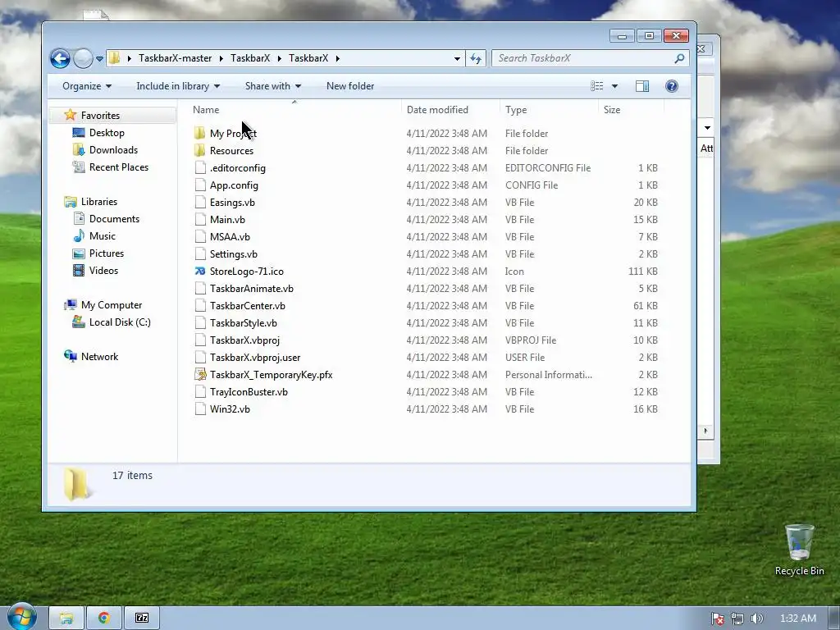This screenshot has height=630, width=840.
Task: Open the Music library
Action: pos(103,236)
